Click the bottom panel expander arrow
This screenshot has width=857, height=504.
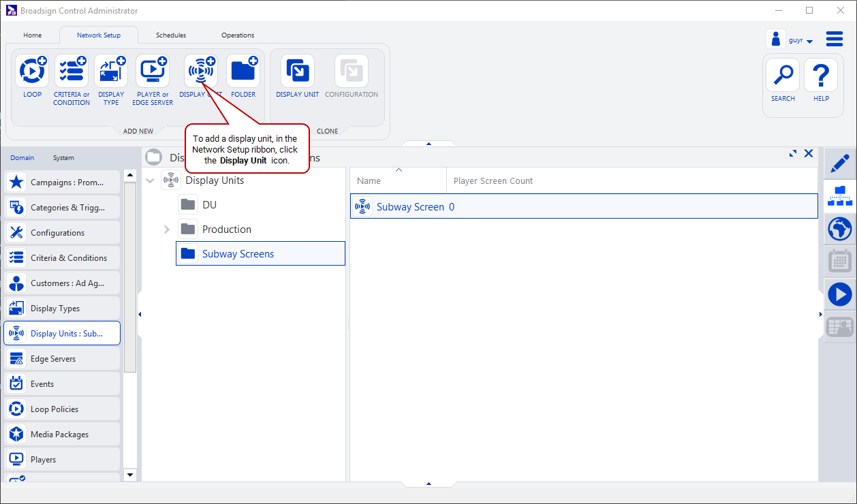429,484
